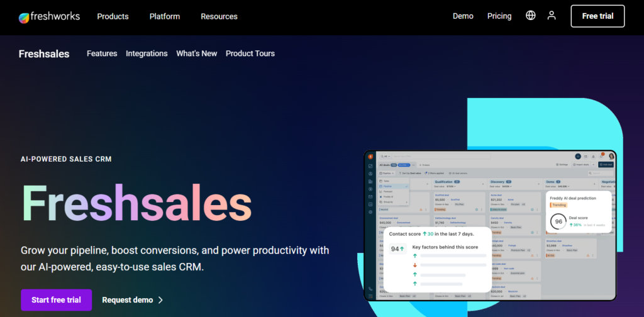Open the Resources menu
The image size is (644, 317).
click(219, 16)
